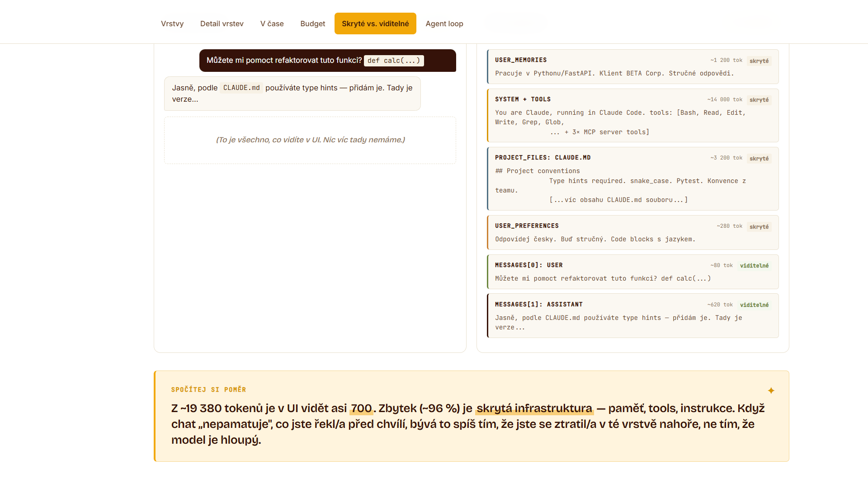The height and width of the screenshot is (488, 868).
Task: Open the USER_PREFERENCES context card
Action: [x=633, y=232]
